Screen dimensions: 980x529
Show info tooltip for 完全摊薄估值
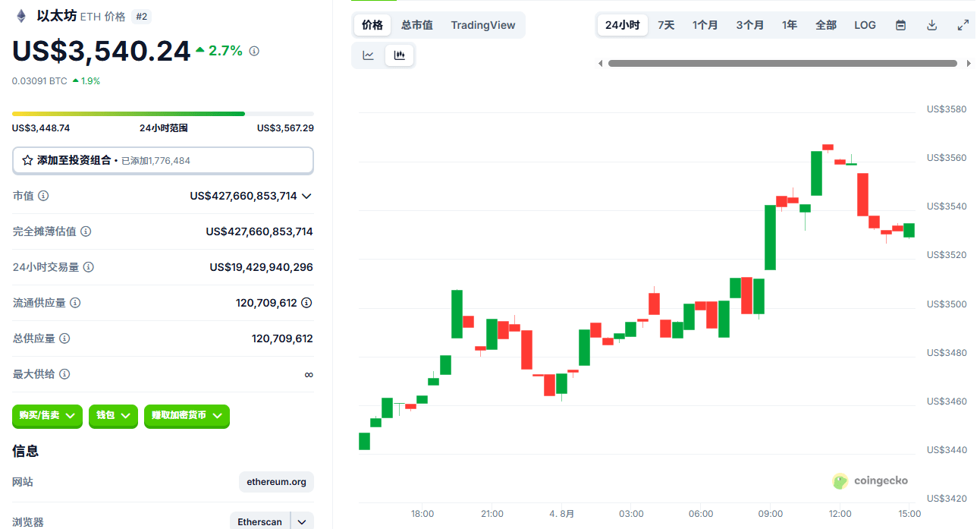click(86, 231)
